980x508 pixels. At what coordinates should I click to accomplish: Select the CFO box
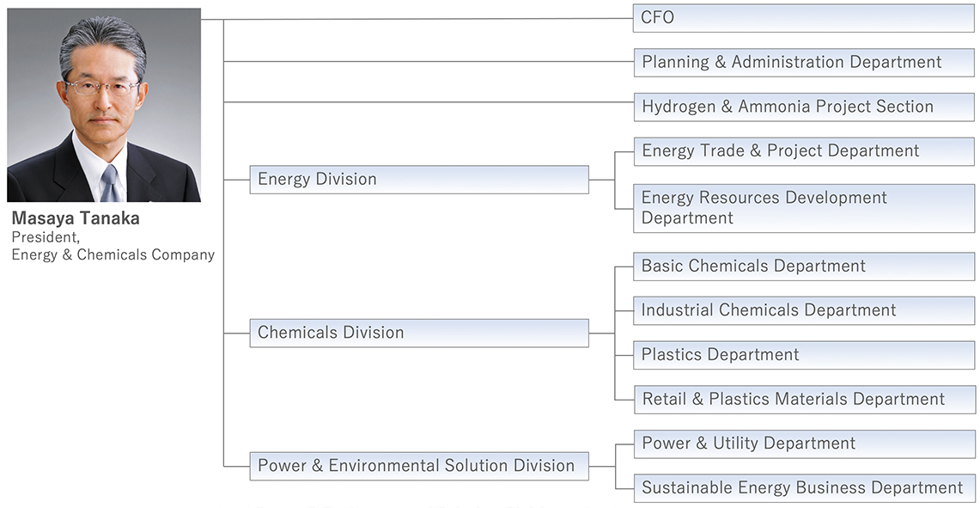[804, 17]
